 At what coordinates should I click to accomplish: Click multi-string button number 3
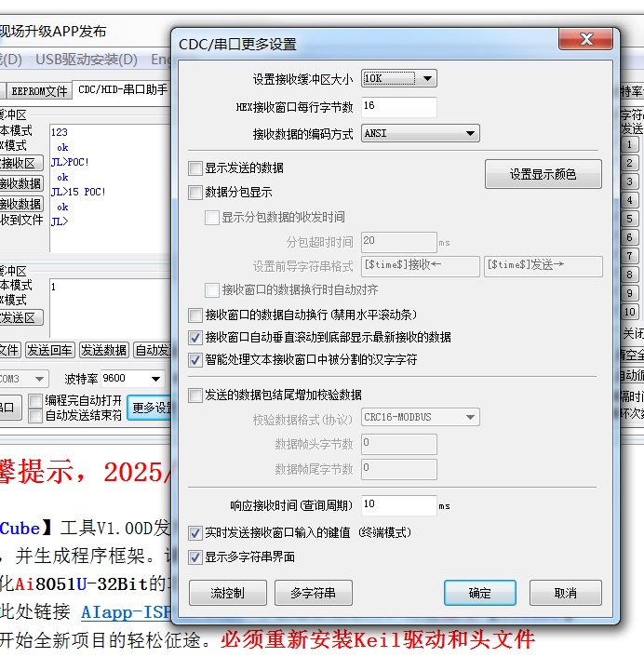629,181
